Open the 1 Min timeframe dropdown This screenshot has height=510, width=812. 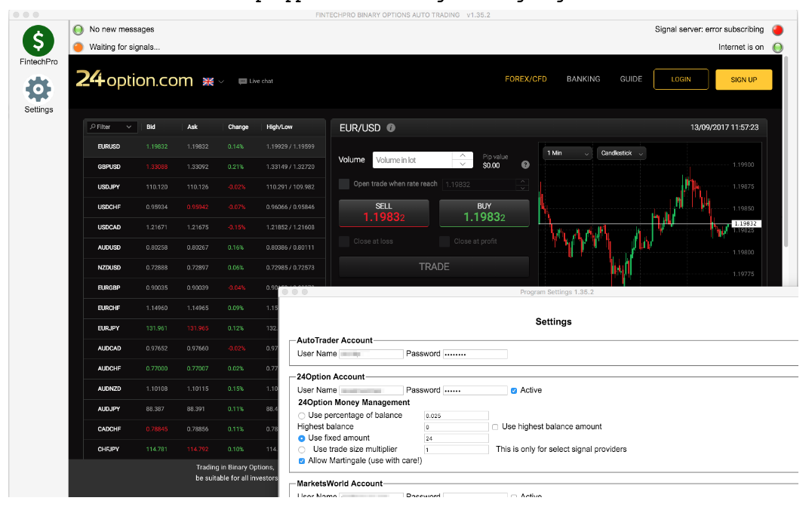click(x=567, y=153)
